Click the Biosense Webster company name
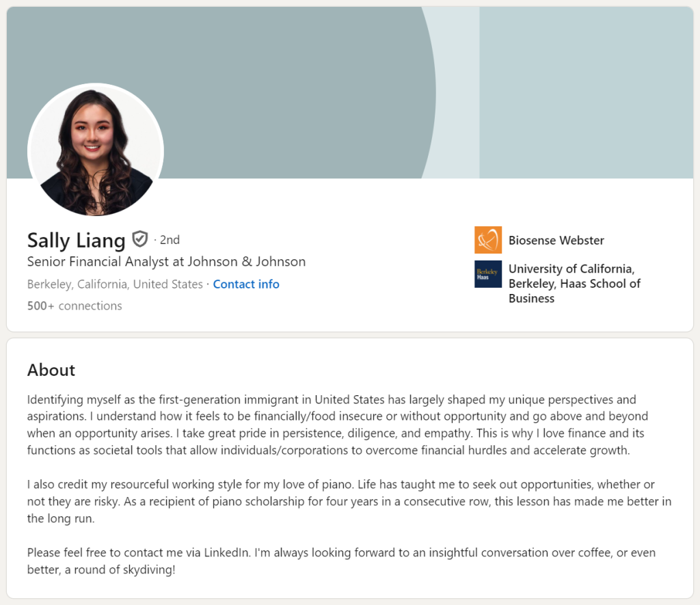700x605 pixels. [556, 240]
